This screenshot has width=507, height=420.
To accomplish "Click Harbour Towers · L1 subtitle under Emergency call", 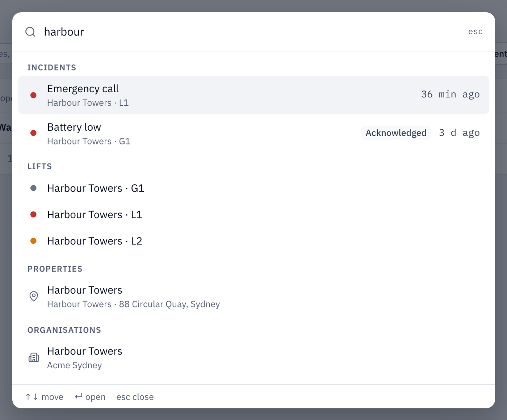I will coord(88,103).
